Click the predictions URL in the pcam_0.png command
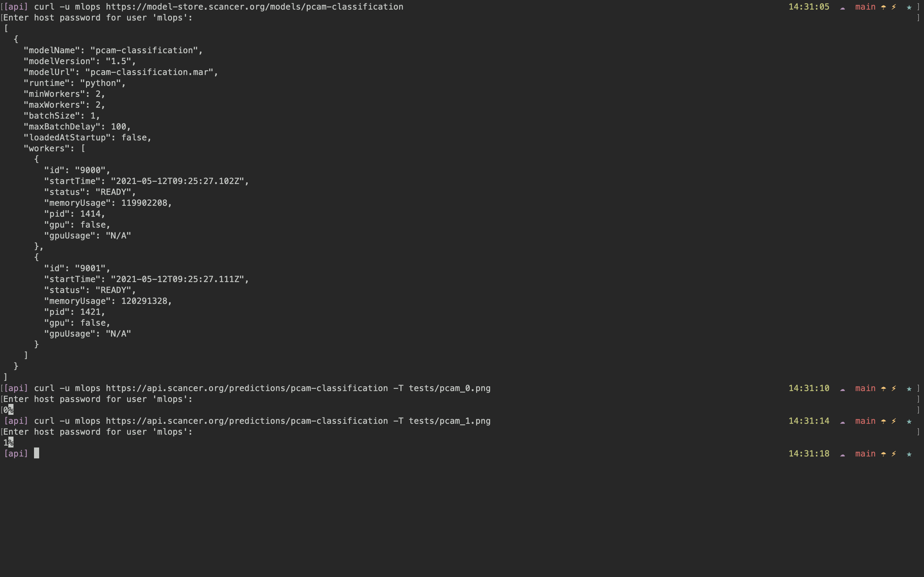 pos(247,389)
